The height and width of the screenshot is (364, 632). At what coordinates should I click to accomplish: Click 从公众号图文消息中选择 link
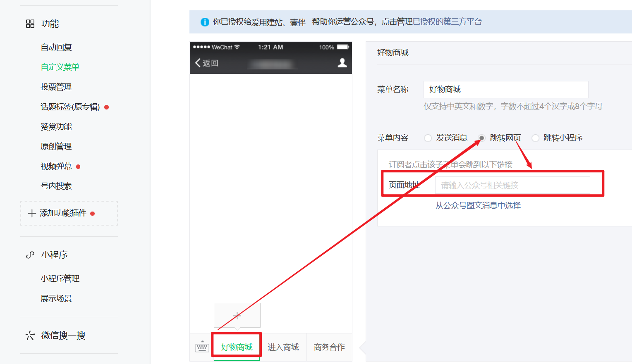pos(478,206)
